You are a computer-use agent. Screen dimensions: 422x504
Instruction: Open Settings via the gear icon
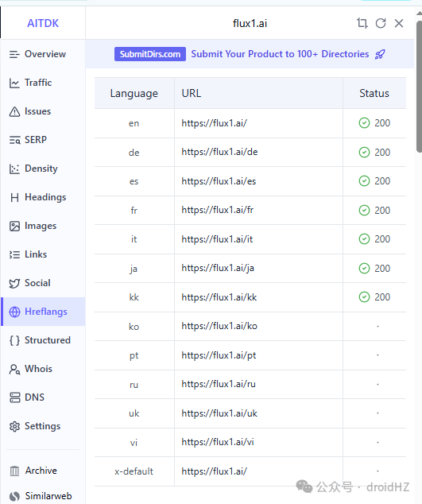coord(14,426)
